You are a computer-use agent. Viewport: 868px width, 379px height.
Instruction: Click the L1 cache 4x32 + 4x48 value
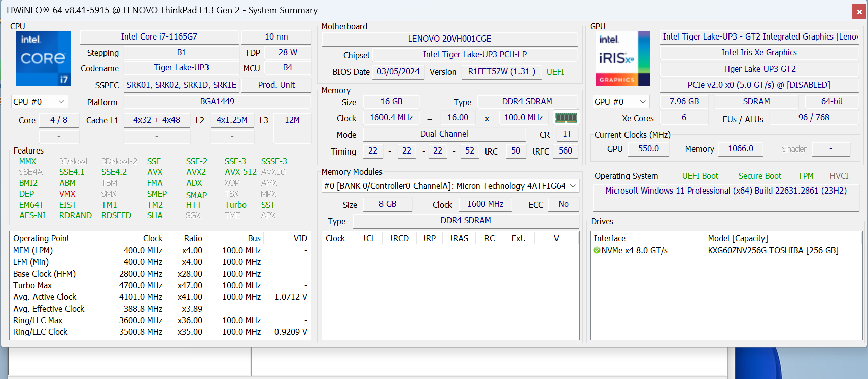click(x=157, y=120)
